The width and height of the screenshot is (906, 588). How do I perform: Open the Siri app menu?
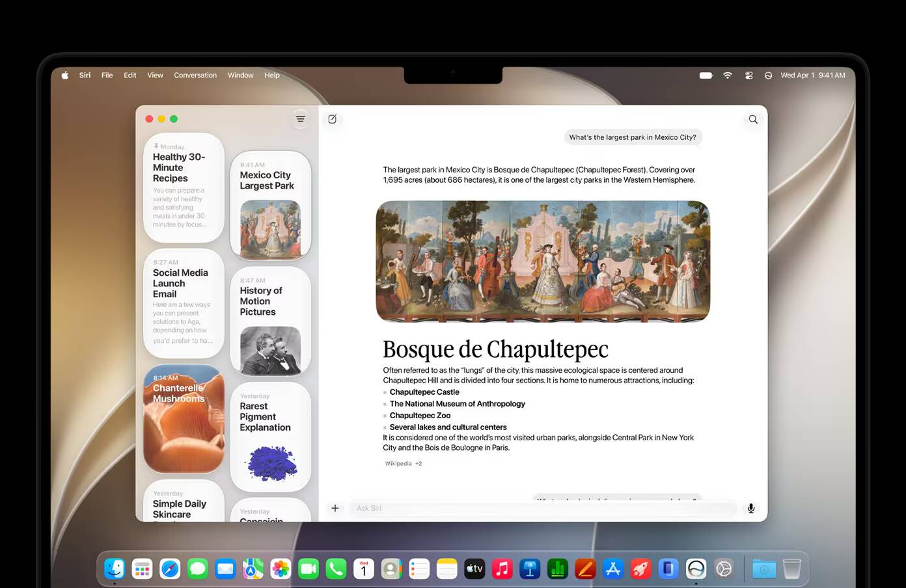(x=85, y=75)
